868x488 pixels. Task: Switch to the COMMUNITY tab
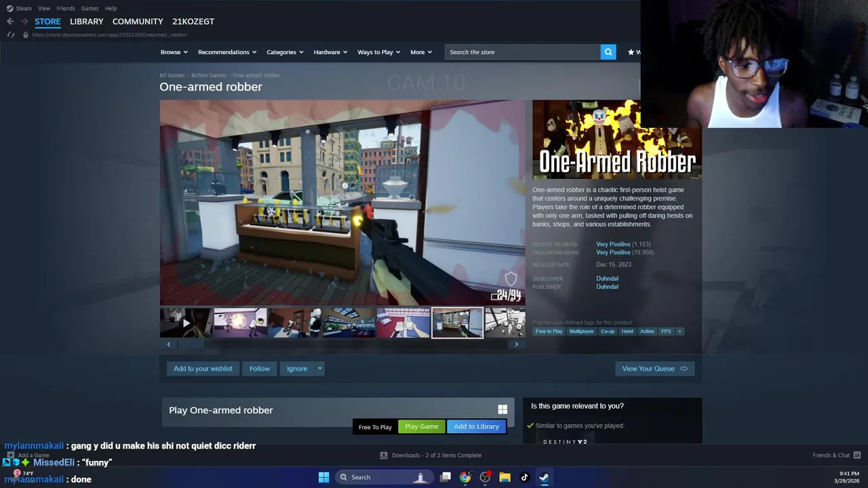(x=138, y=22)
